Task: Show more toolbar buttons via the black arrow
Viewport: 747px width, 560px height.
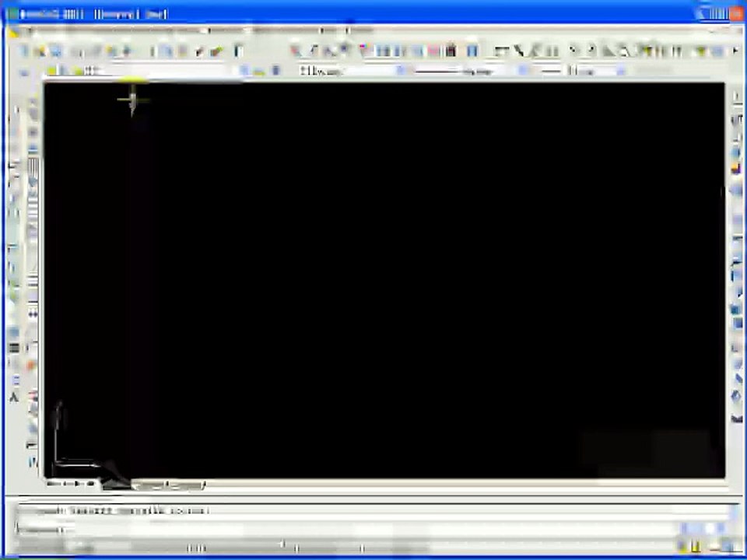Action: coord(735,51)
